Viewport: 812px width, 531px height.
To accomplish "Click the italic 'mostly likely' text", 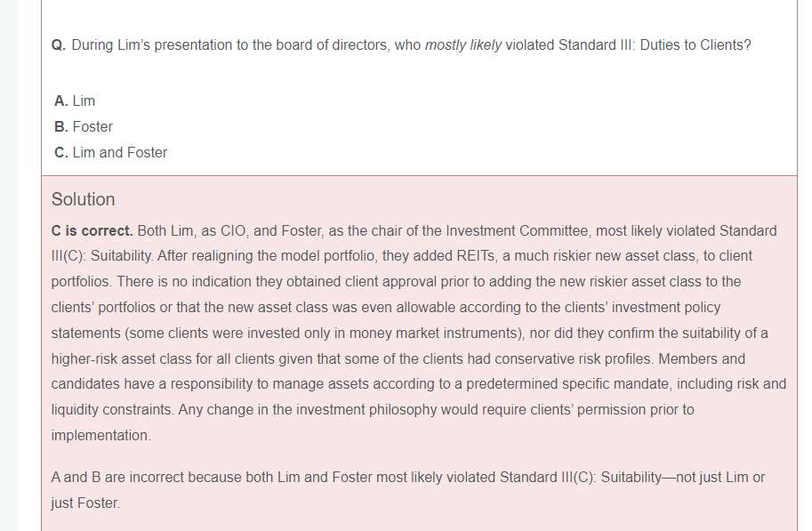I will [x=463, y=44].
